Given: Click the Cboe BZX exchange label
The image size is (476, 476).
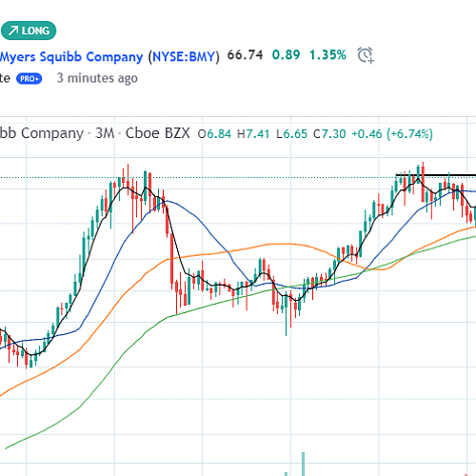Looking at the screenshot, I should pos(158,133).
